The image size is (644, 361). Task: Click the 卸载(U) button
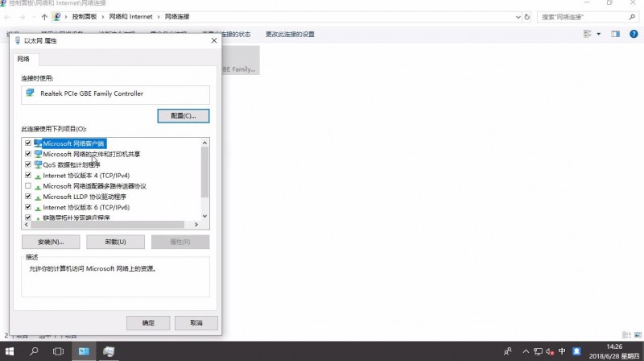click(x=115, y=242)
